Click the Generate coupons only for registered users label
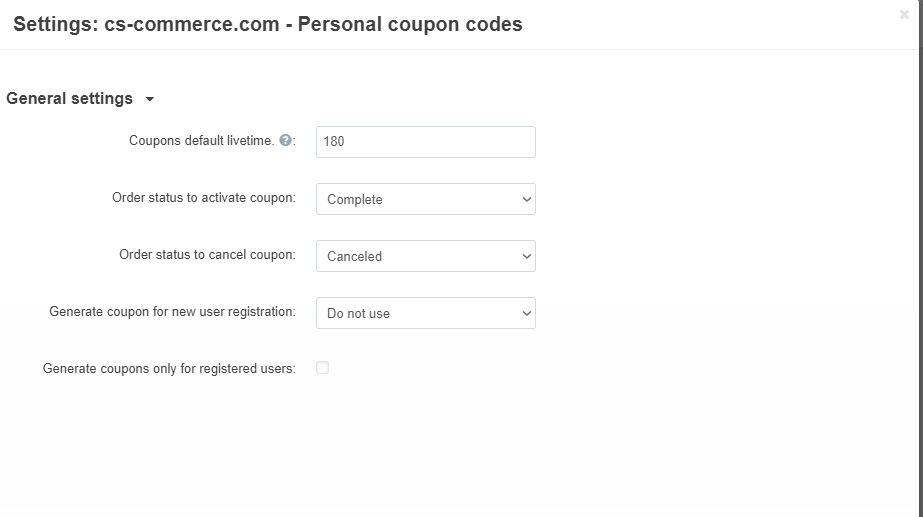 coord(169,369)
